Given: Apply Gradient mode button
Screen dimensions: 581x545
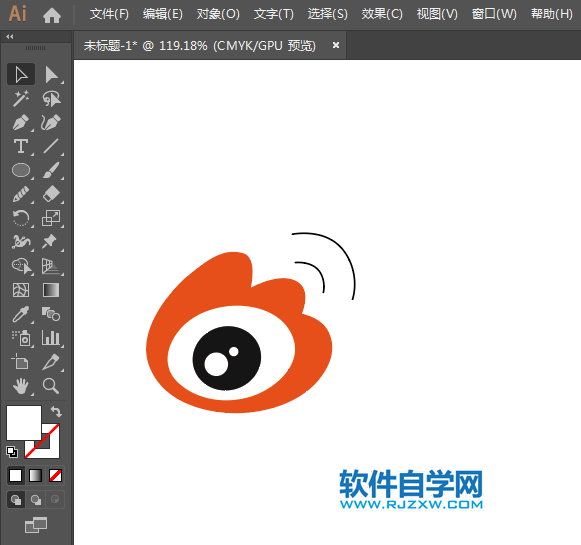Looking at the screenshot, I should 36,475.
